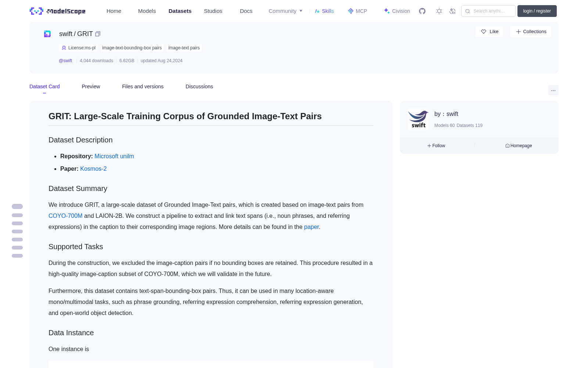Image resolution: width=588 pixels, height=368 pixels.
Task: Click the '4,044 downloads' text
Action: tap(96, 61)
